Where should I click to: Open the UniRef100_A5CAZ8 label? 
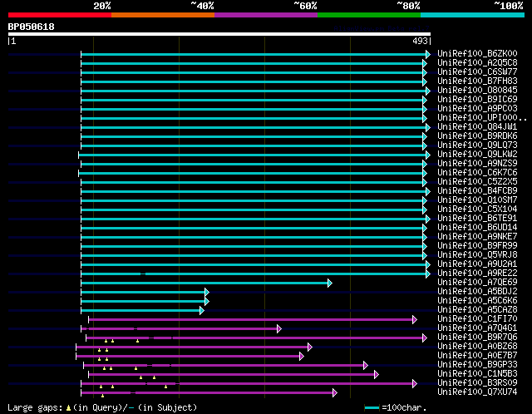click(x=477, y=310)
